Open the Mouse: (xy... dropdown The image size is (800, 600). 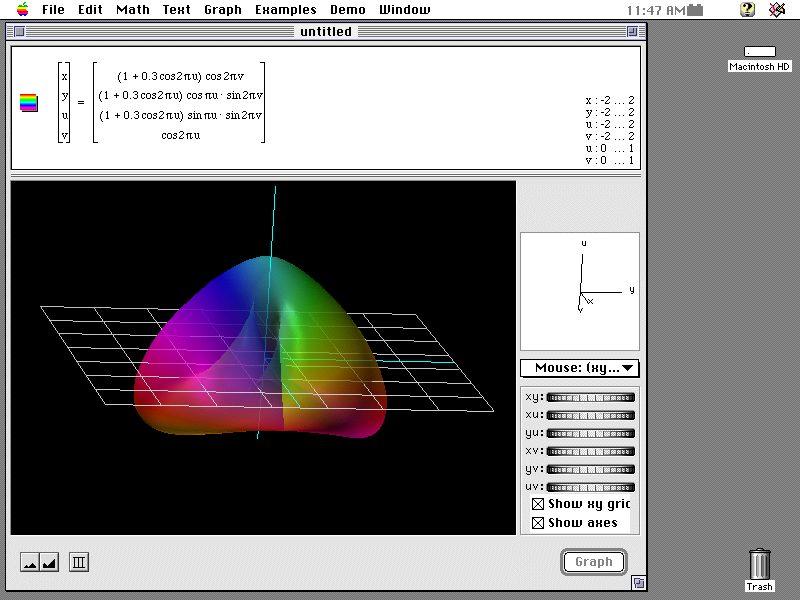point(580,368)
